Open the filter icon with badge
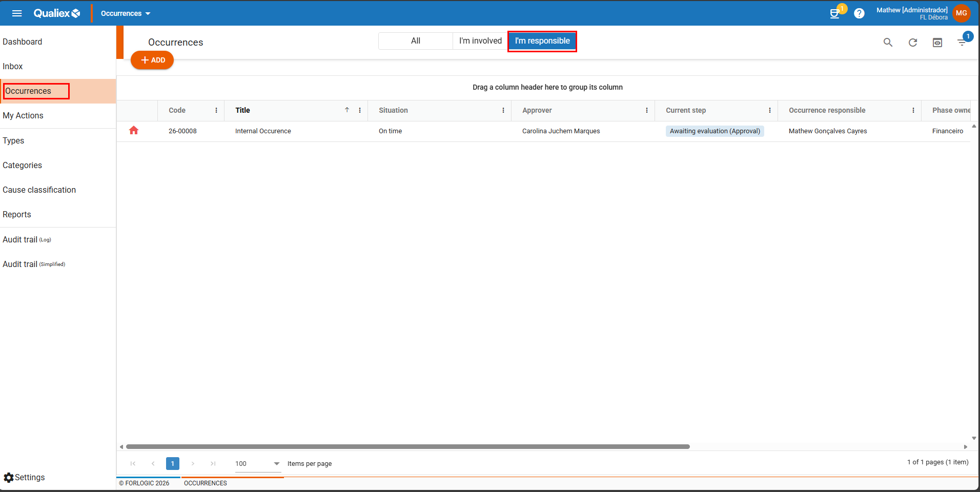The width and height of the screenshot is (980, 492). pyautogui.click(x=962, y=43)
